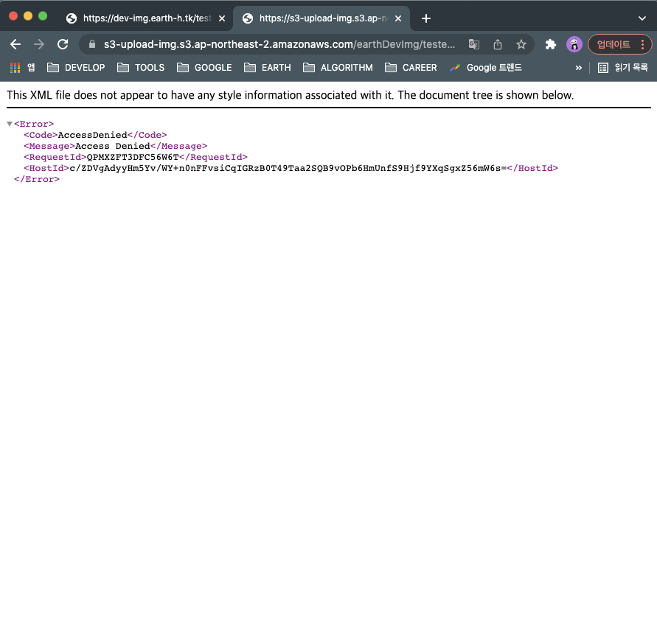Open the Google Translate icon

[474, 44]
